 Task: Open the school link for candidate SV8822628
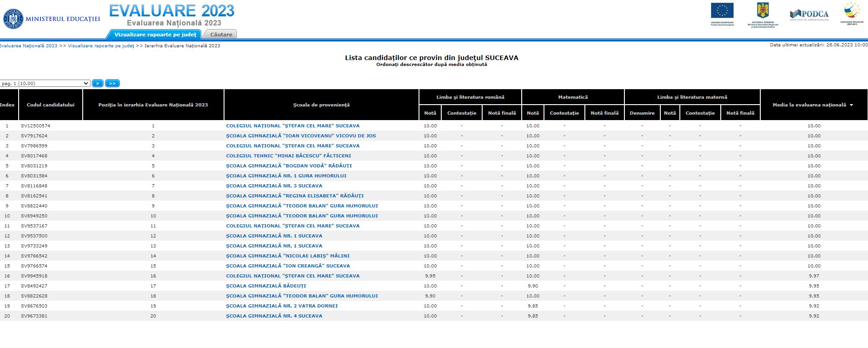[x=302, y=296]
